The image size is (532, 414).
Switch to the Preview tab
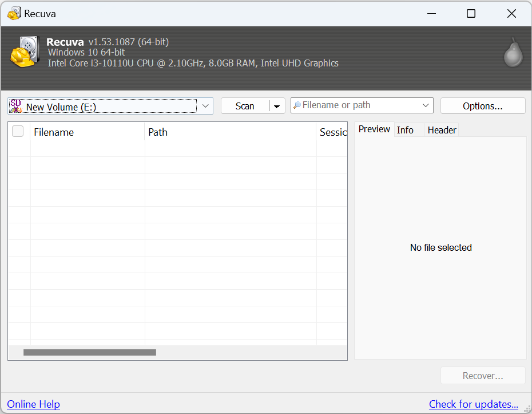point(374,129)
